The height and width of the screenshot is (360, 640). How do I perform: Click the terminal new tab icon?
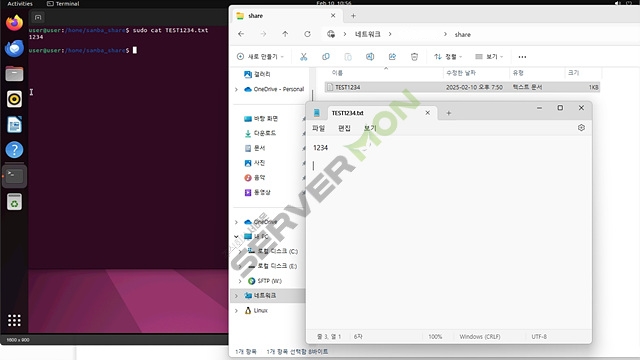point(38,18)
